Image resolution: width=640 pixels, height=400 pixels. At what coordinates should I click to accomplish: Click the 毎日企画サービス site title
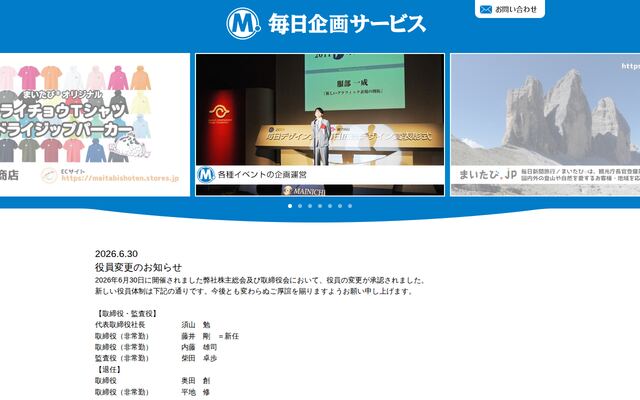[347, 24]
